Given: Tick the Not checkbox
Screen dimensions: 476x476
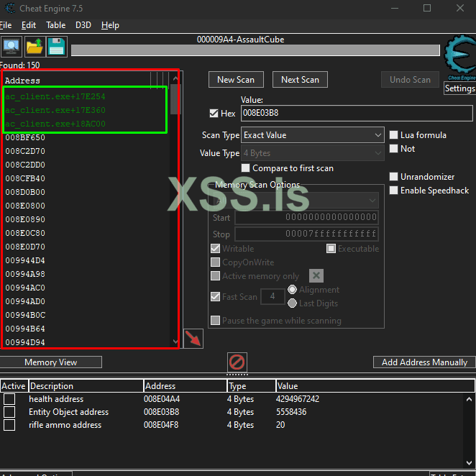Looking at the screenshot, I should click(x=393, y=148).
